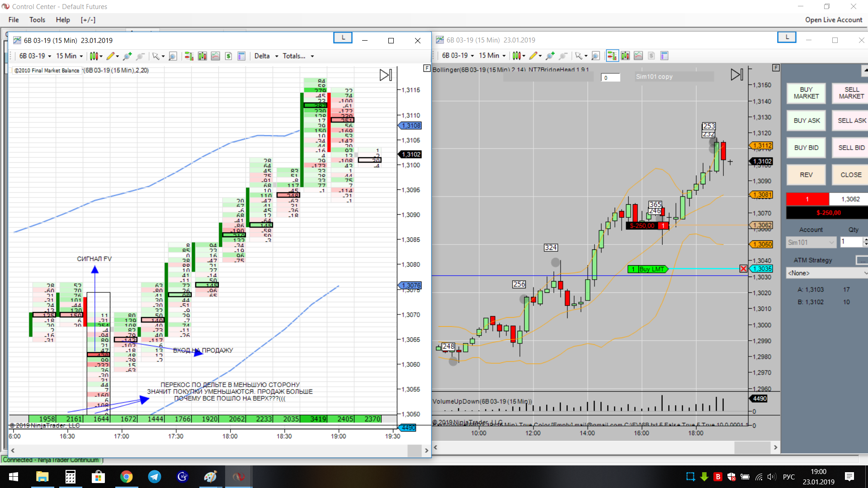
Task: Click Chart Trader icon in left chart toolbar
Action: [x=189, y=56]
